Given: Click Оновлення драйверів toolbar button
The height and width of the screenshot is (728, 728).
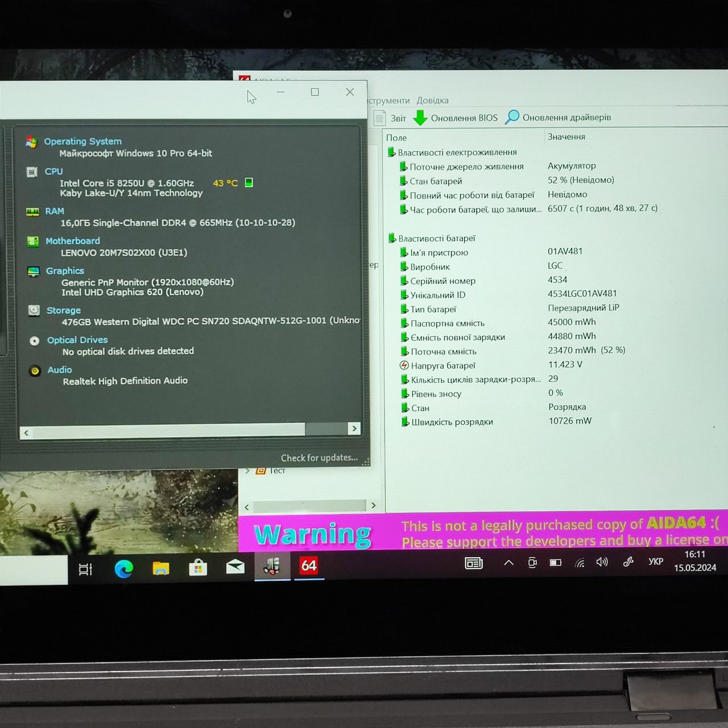Looking at the screenshot, I should click(x=559, y=117).
